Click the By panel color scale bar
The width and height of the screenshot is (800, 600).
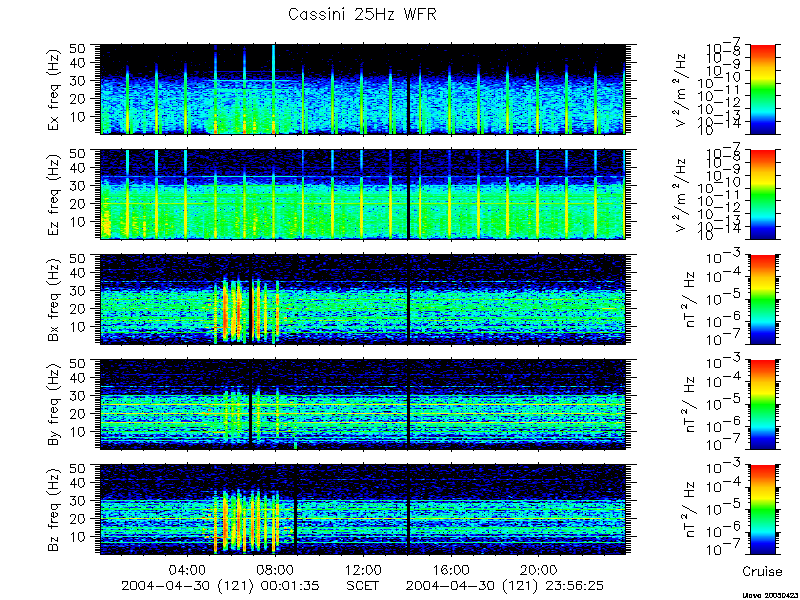[x=762, y=404]
